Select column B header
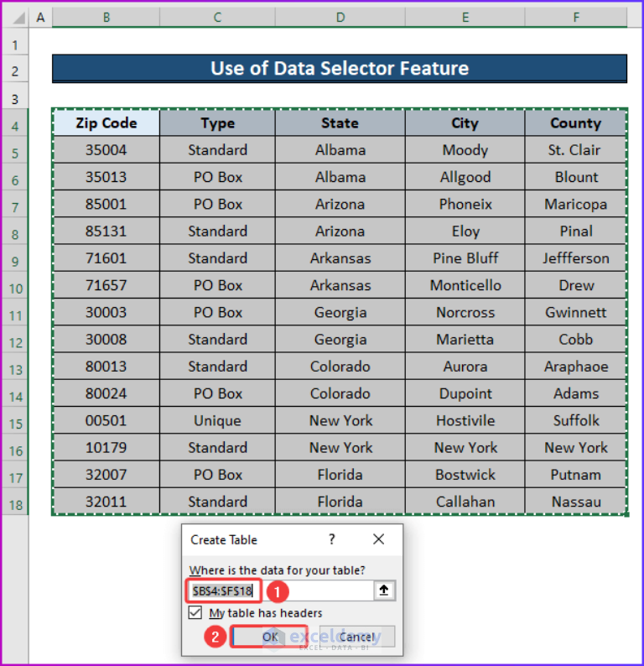 coord(106,18)
